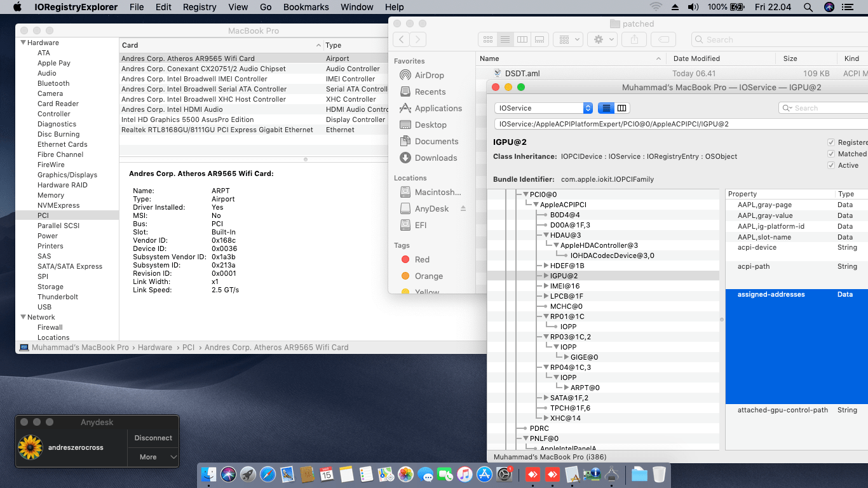Toggle the Matched checkbox
The height and width of the screenshot is (488, 868).
(831, 154)
